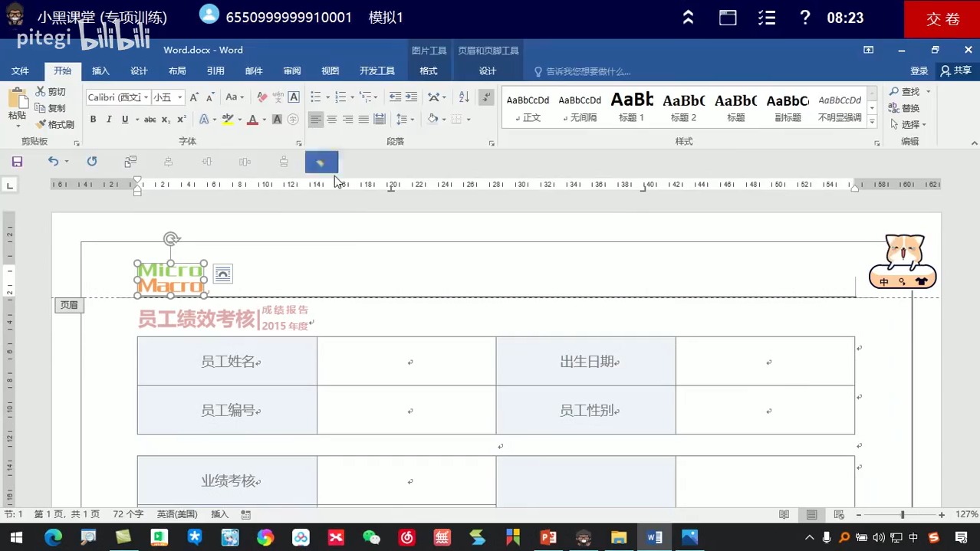Toggle Underline formatting

pos(124,120)
